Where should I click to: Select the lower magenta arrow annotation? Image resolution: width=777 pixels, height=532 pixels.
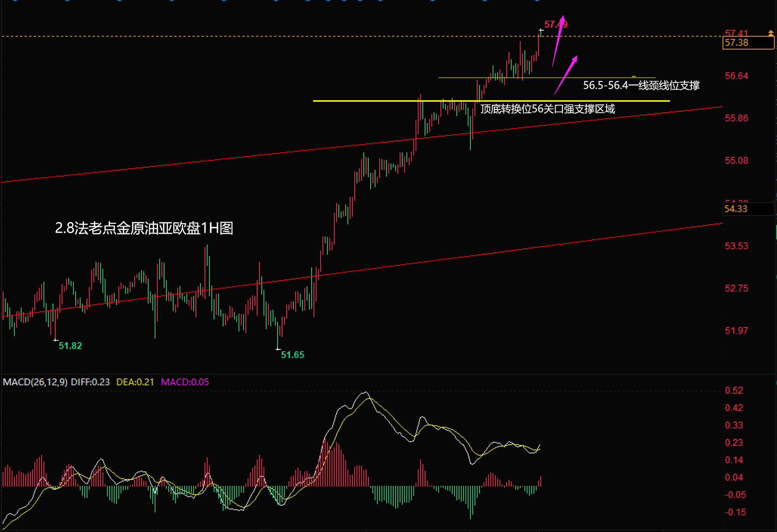[566, 75]
